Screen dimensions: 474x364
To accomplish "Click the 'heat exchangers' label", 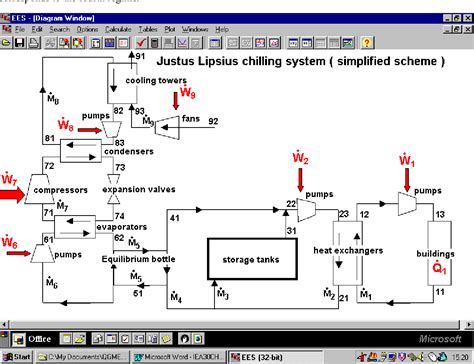I will click(x=348, y=251).
